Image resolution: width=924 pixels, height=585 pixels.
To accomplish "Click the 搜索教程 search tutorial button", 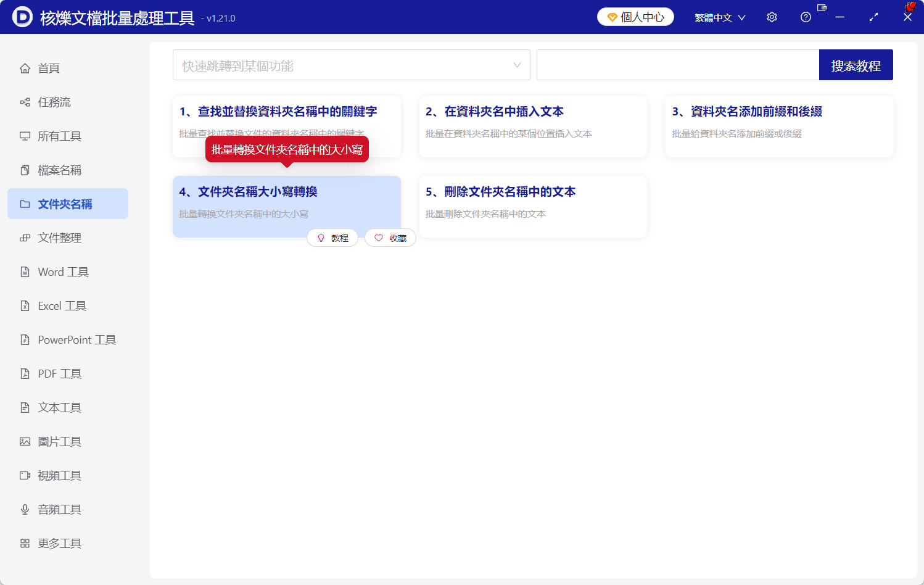I will (x=856, y=65).
